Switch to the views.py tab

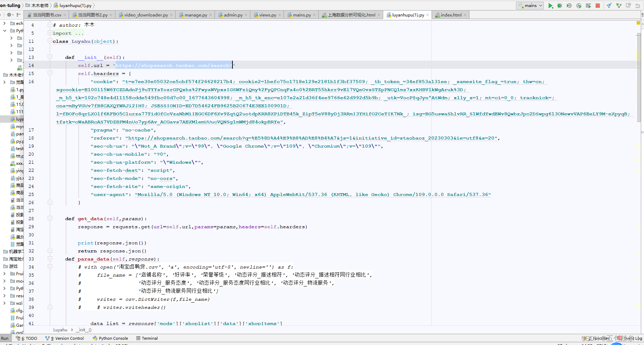coord(267,15)
